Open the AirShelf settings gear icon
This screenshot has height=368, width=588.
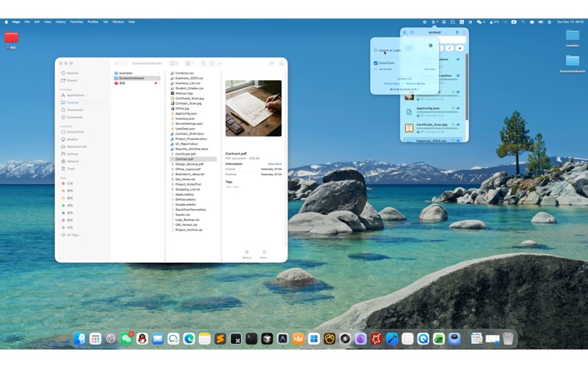[x=404, y=32]
